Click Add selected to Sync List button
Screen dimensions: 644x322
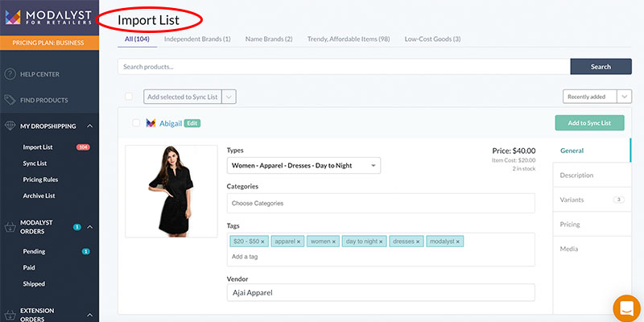[183, 97]
